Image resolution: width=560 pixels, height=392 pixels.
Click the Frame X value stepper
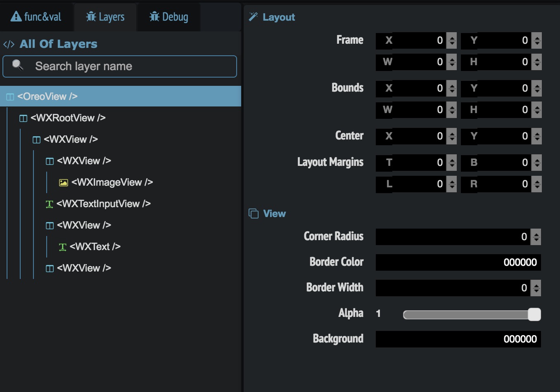click(x=452, y=40)
